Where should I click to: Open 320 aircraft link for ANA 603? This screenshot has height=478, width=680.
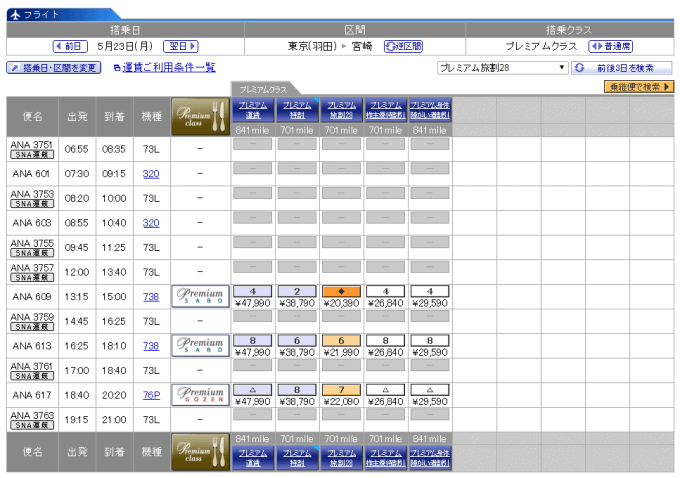pos(151,223)
